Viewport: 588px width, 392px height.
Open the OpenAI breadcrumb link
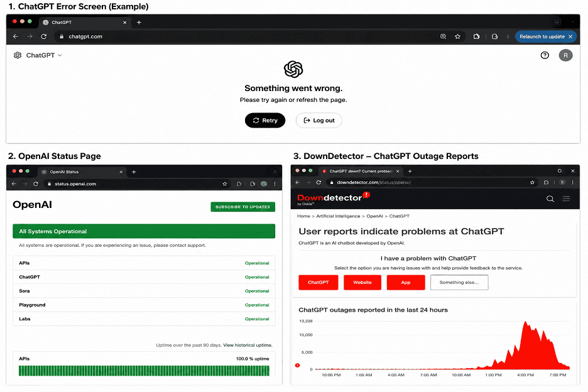(374, 216)
